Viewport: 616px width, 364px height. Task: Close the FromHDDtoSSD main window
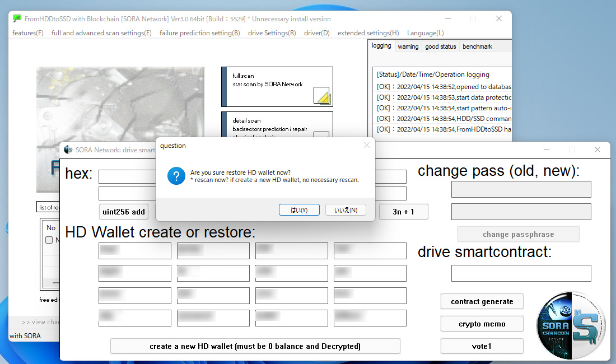499,18
